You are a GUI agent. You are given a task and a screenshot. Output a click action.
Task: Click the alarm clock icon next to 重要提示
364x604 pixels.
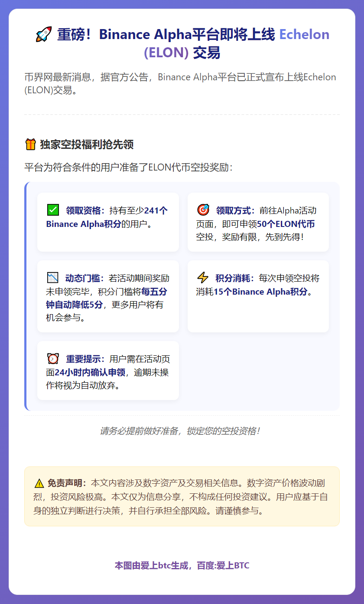tap(53, 358)
